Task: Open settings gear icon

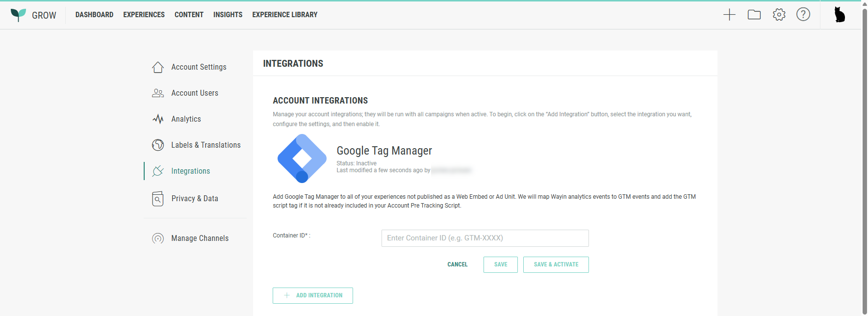Action: (779, 15)
